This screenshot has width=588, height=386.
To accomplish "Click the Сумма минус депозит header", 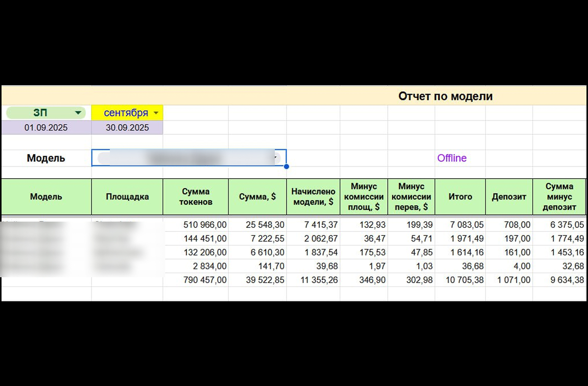I will [x=559, y=197].
